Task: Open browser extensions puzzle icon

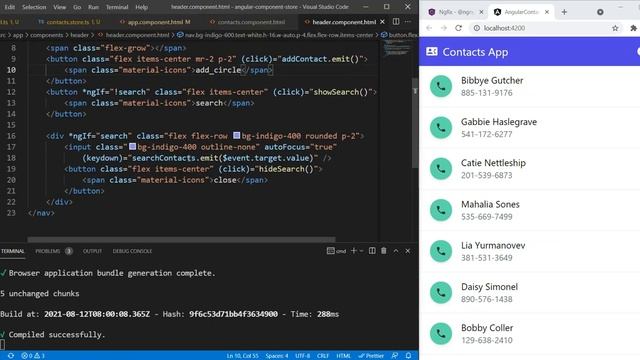Action: pos(633,28)
